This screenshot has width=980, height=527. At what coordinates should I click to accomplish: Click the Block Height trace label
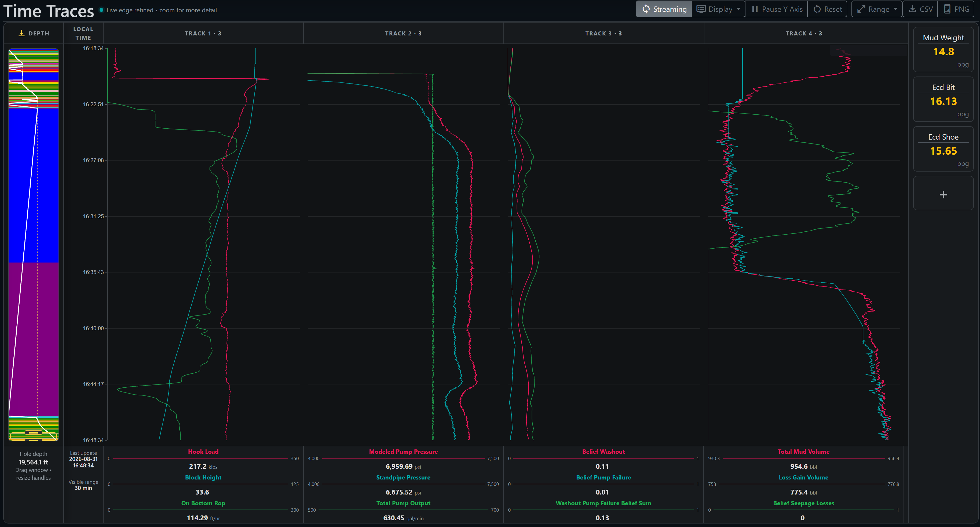coord(203,478)
